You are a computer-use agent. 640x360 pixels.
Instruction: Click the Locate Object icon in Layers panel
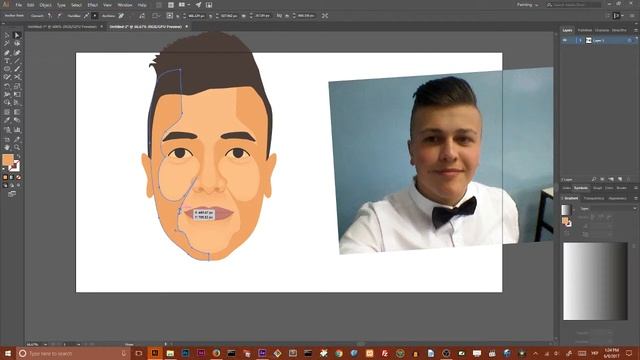click(x=594, y=179)
